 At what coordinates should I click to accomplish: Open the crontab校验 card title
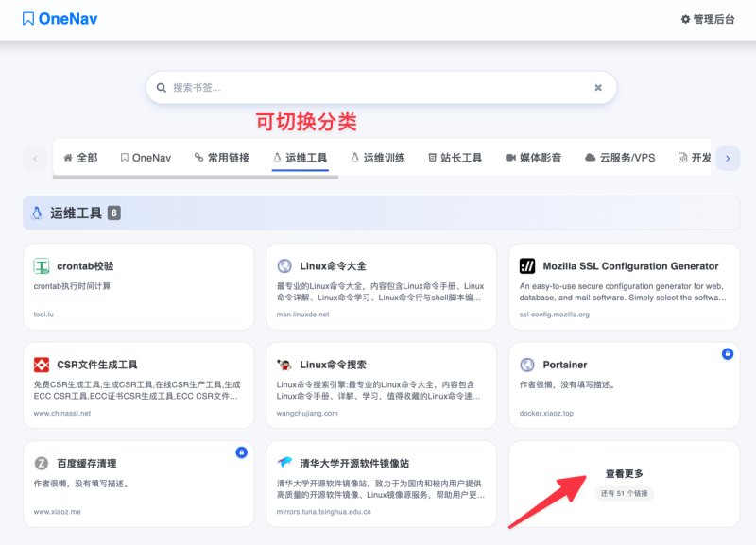(85, 266)
